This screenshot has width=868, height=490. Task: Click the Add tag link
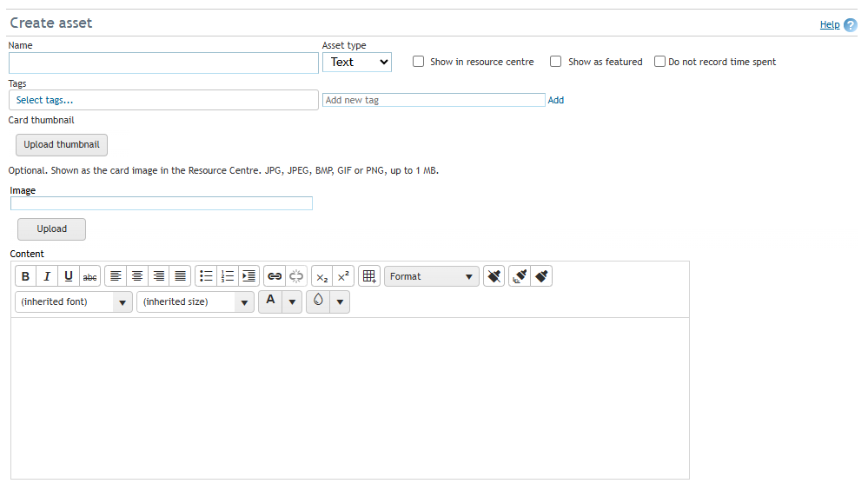click(x=556, y=100)
